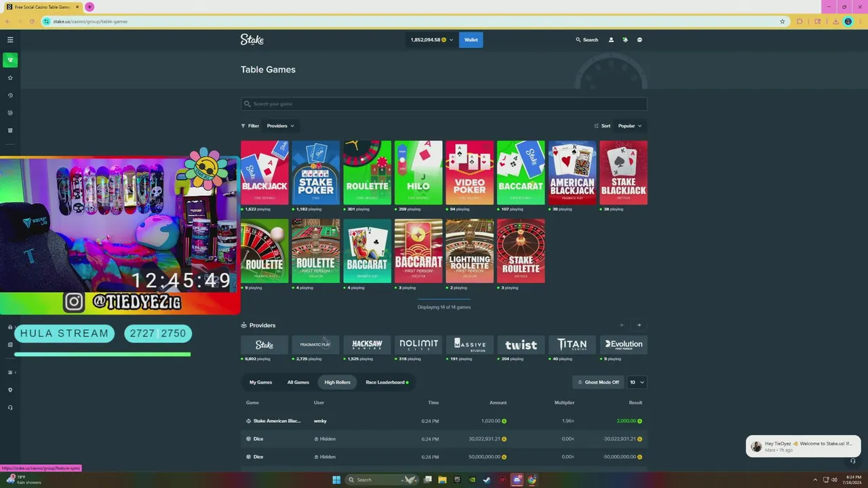Click user wmky in bets table
The width and height of the screenshot is (868, 488).
click(x=320, y=421)
